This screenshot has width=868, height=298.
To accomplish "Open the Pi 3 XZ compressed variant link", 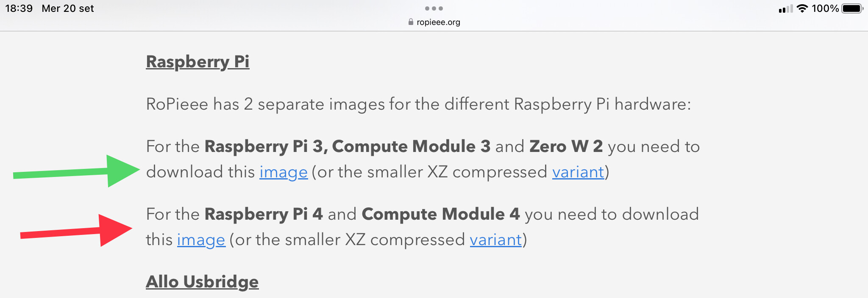I will (x=578, y=172).
